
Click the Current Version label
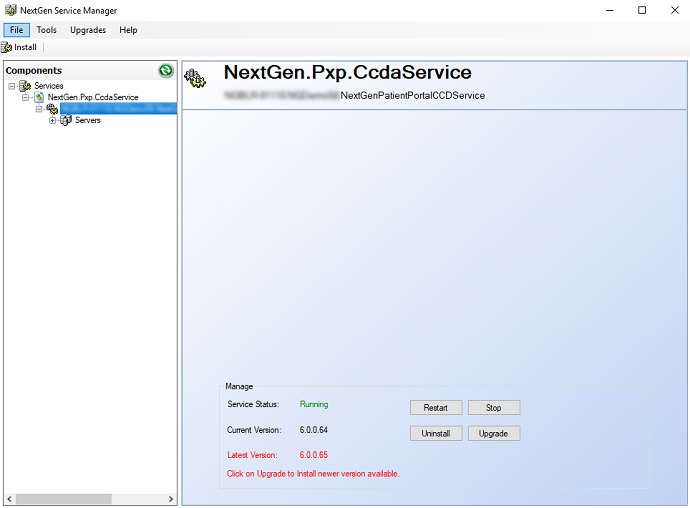pos(254,430)
